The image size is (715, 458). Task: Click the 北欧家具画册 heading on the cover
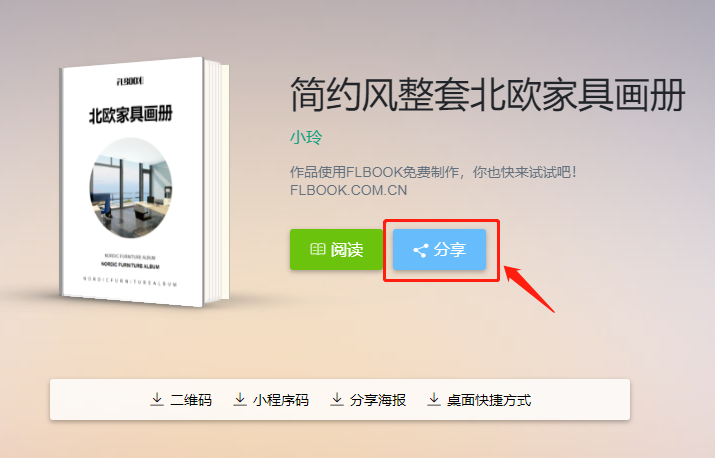click(131, 114)
